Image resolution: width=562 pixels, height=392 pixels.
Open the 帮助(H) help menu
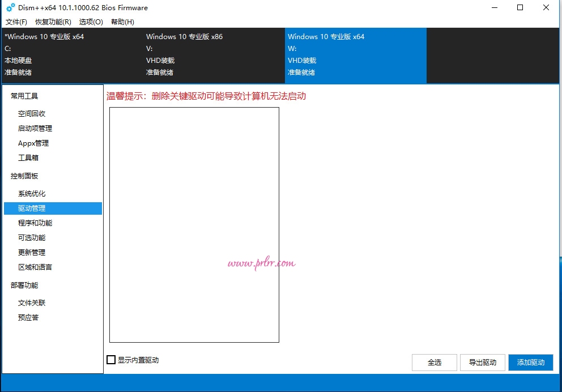click(122, 22)
